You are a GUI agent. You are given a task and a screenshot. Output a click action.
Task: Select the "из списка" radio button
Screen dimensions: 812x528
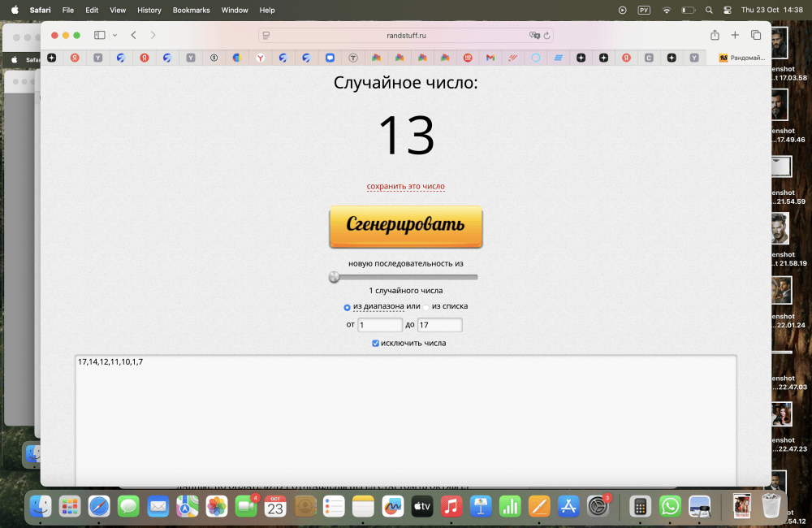tap(426, 307)
